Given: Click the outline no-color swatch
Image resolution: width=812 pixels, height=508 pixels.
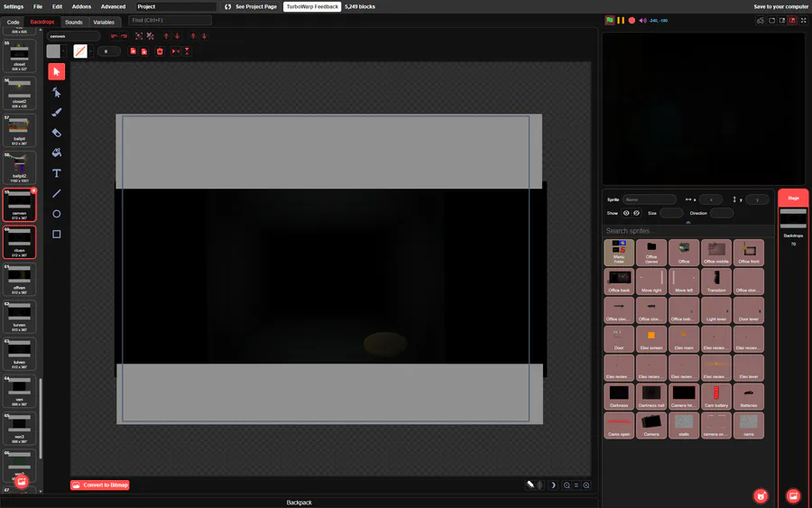Looking at the screenshot, I should tap(80, 51).
